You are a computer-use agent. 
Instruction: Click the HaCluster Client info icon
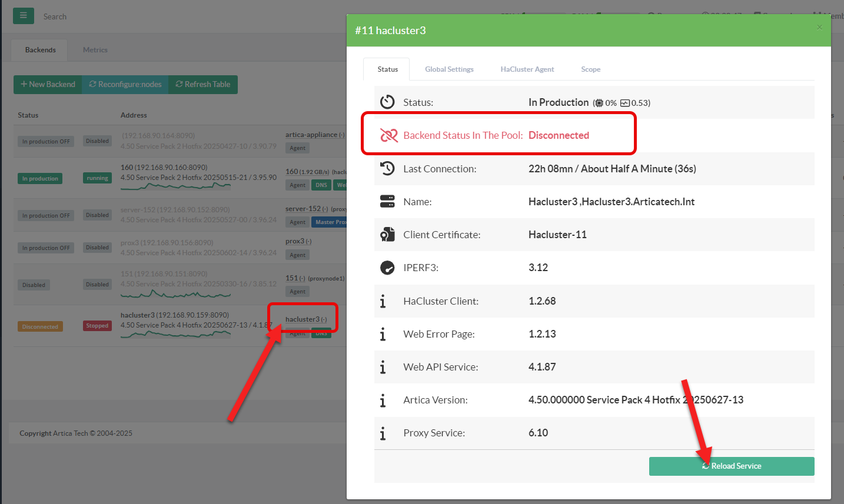click(x=383, y=301)
